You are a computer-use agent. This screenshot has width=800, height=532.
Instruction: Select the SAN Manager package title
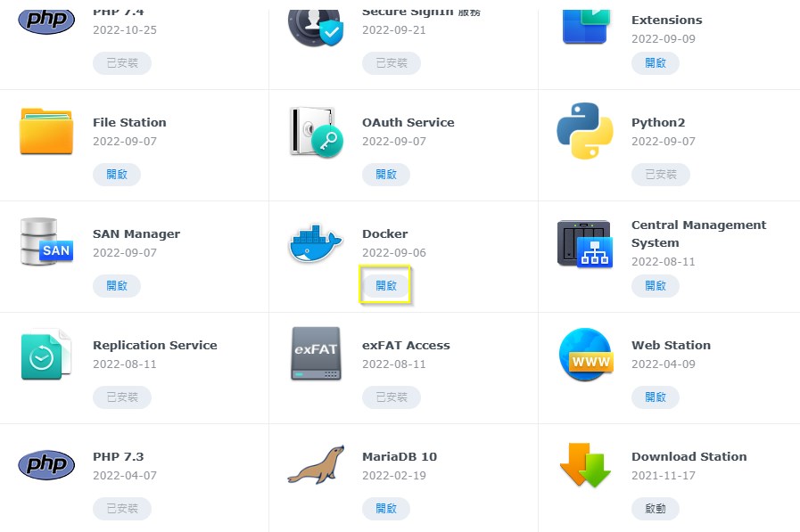136,233
